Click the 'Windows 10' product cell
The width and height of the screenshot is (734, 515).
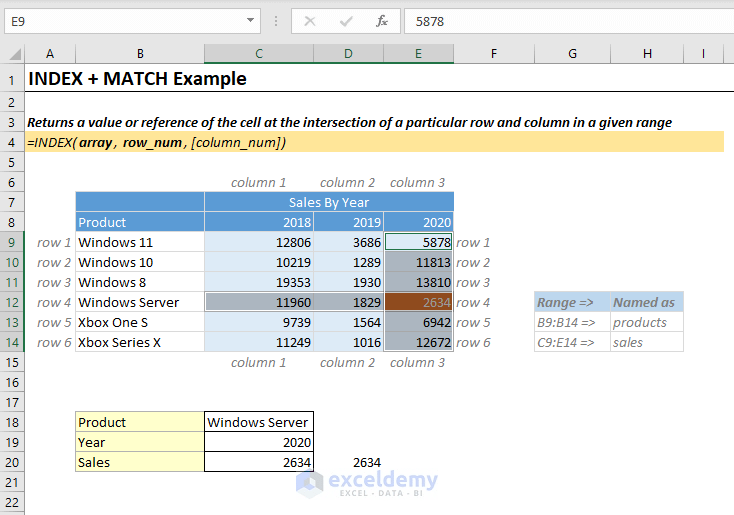click(140, 263)
